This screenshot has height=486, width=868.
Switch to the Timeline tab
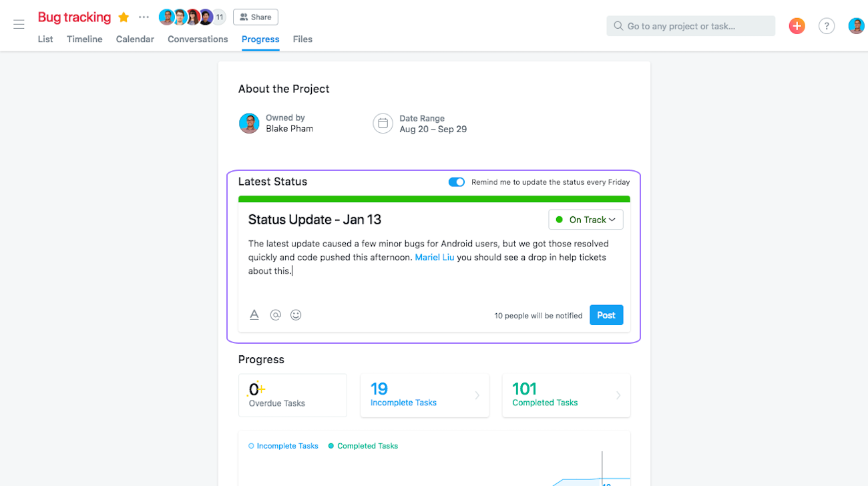pyautogui.click(x=85, y=39)
